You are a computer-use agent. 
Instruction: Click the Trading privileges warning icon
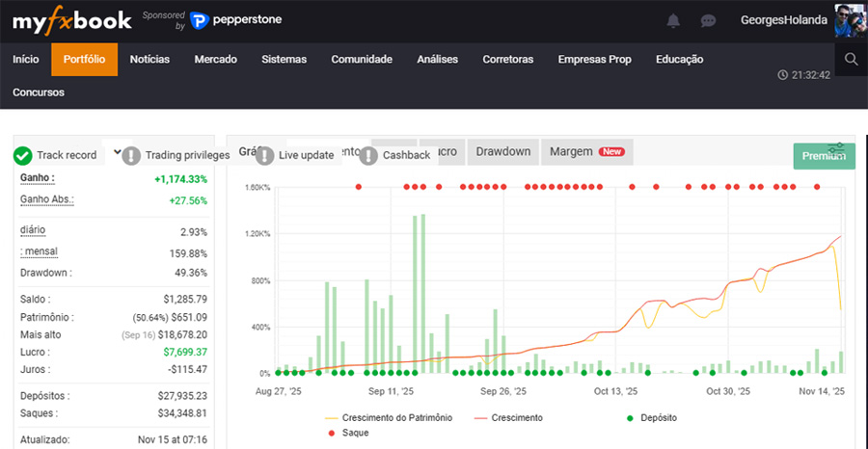point(131,155)
